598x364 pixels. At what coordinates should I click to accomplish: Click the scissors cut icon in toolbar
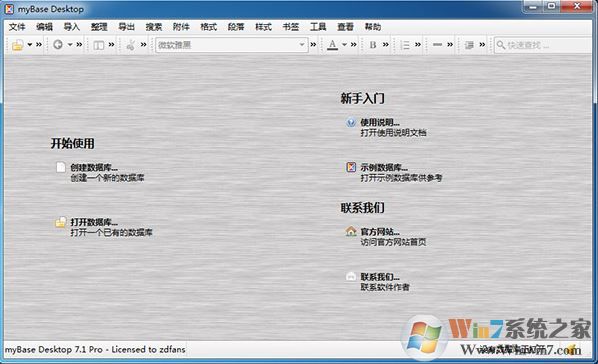tap(131, 45)
